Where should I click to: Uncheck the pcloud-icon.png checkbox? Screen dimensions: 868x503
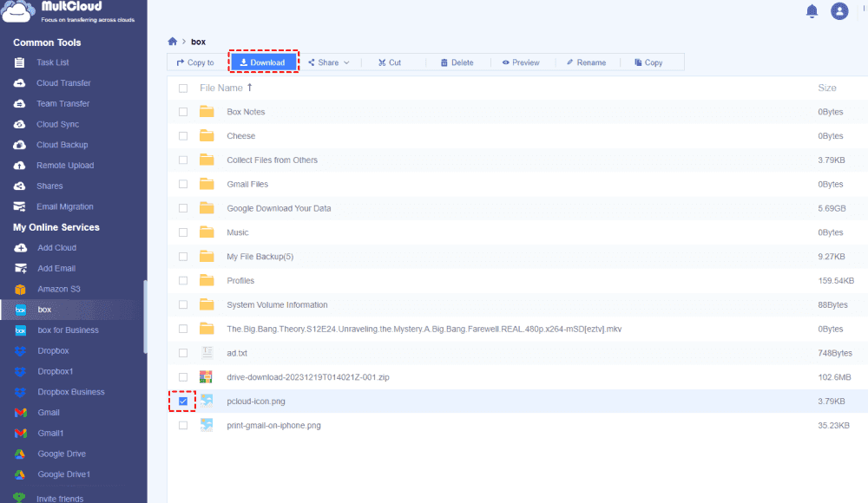point(183,402)
